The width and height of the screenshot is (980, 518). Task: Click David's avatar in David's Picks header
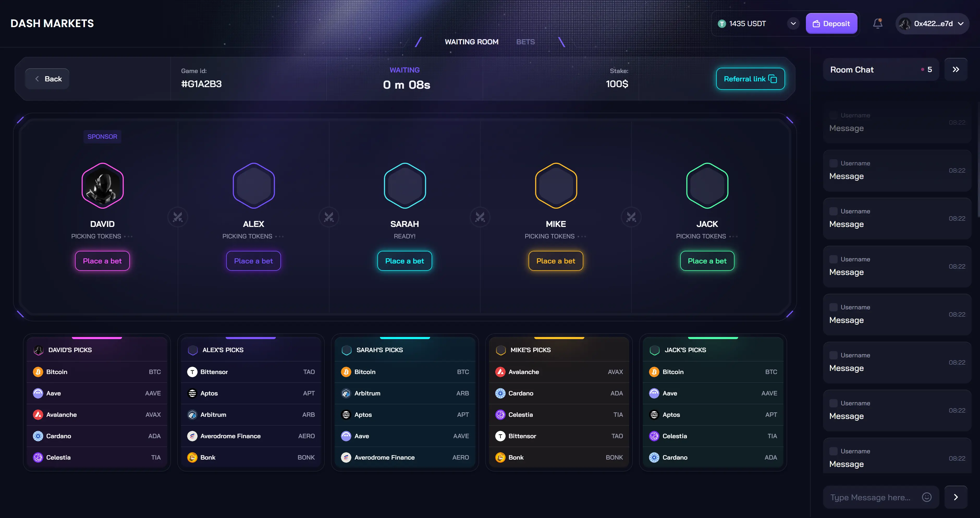38,350
